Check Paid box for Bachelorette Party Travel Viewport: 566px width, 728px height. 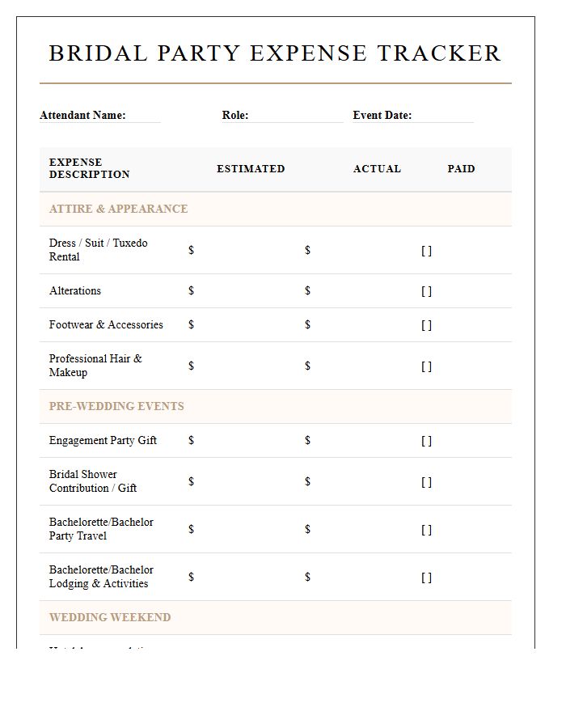point(426,530)
